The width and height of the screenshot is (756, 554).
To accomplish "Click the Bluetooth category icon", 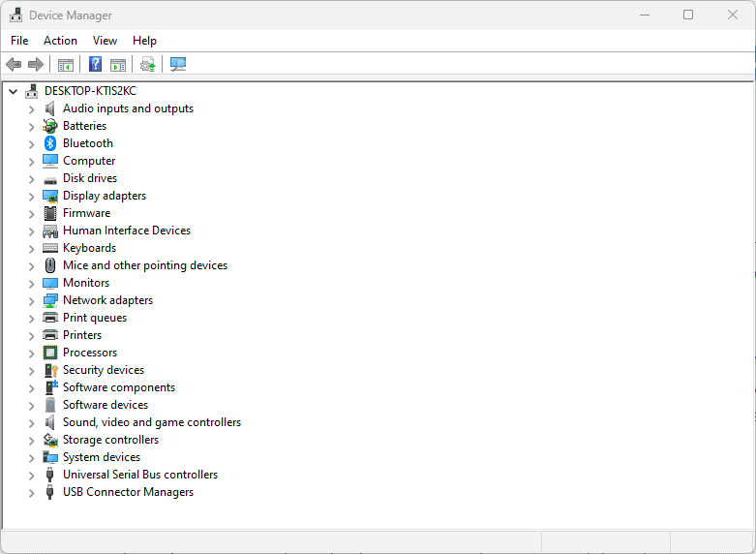I will coord(50,143).
